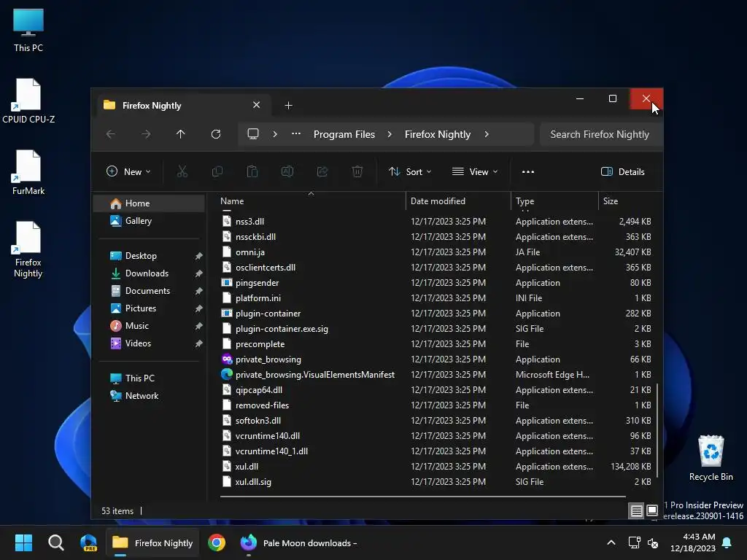Unpin Desktop from Quick access

(198, 256)
